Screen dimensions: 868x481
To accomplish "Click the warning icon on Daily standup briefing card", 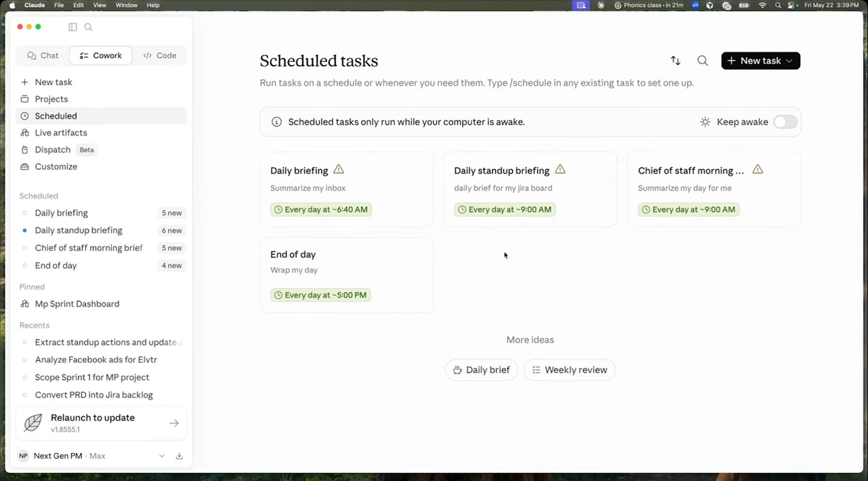I will coord(560,169).
